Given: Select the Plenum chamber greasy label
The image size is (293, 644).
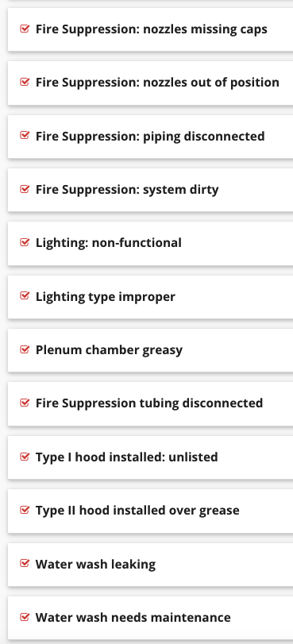Looking at the screenshot, I should tap(109, 350).
